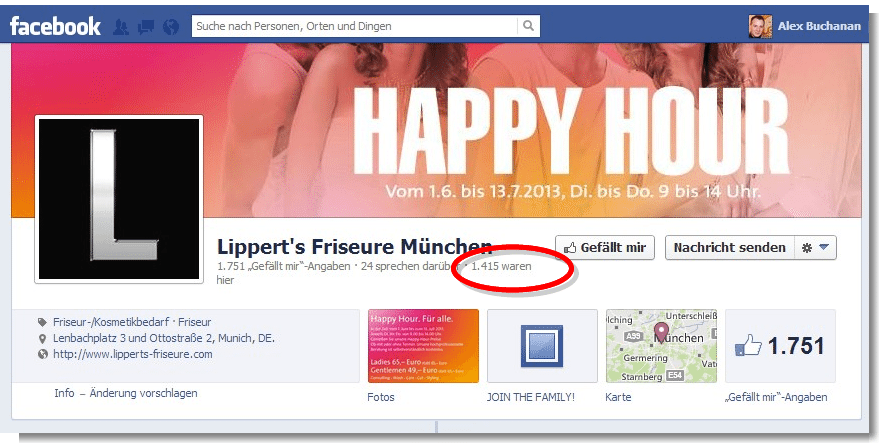Open the messages icon in the top bar
This screenshot has height=443, width=879.
click(x=146, y=26)
